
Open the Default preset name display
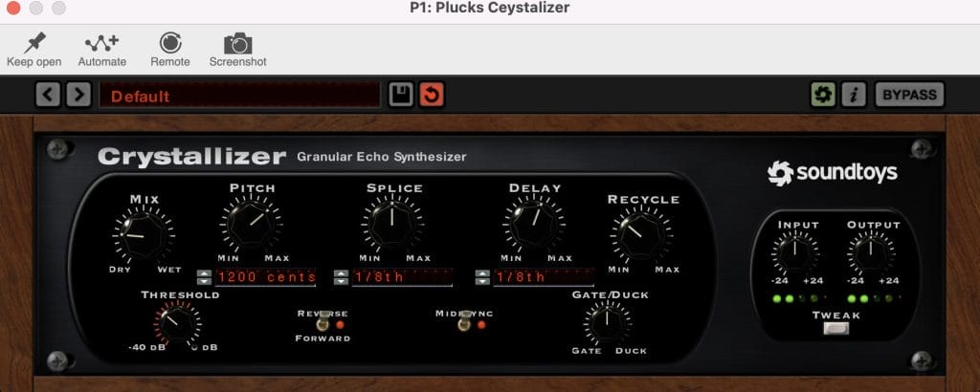click(239, 96)
